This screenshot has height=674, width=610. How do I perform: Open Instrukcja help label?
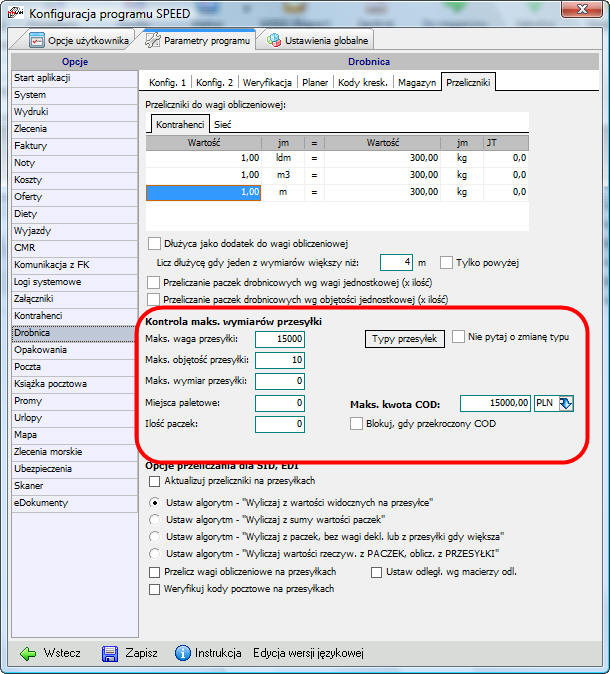tap(218, 653)
